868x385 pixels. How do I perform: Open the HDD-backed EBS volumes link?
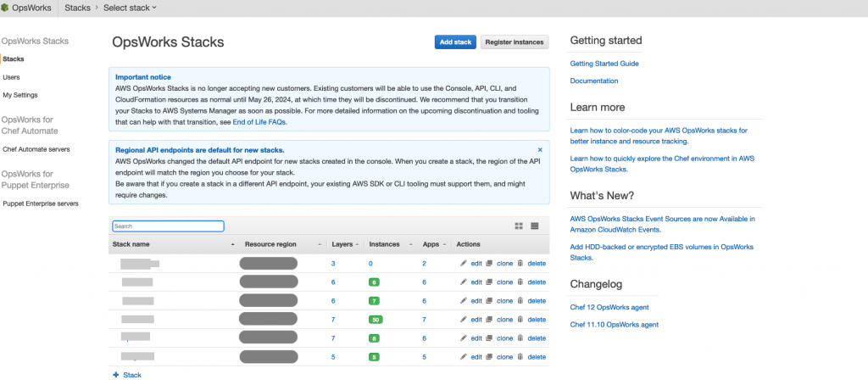[661, 252]
